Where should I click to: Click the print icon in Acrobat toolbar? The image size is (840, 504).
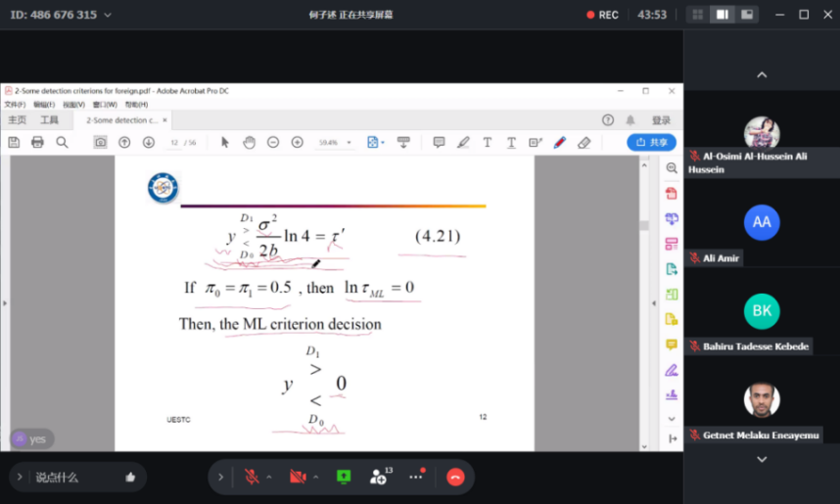pos(37,142)
